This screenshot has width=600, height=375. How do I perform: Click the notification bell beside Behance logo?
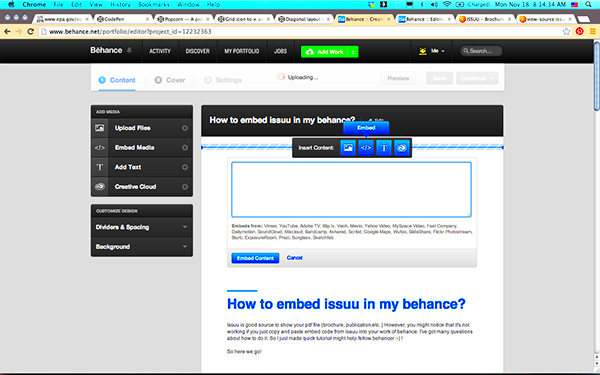(129, 50)
